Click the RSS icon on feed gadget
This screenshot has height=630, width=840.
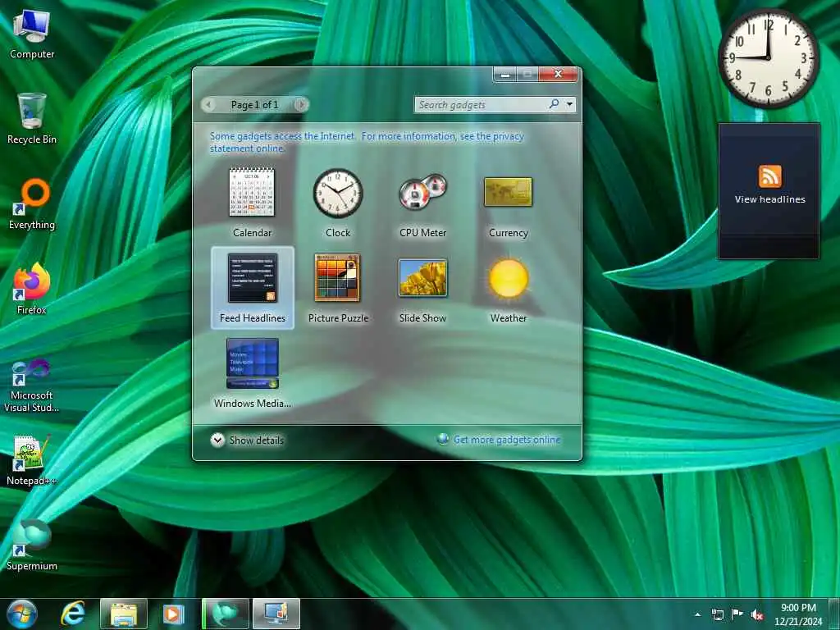[769, 176]
